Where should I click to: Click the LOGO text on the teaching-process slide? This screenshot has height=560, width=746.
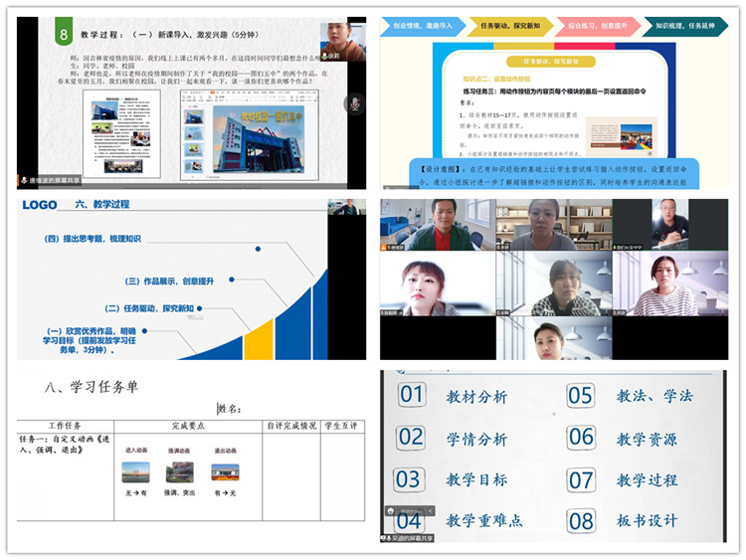click(40, 205)
